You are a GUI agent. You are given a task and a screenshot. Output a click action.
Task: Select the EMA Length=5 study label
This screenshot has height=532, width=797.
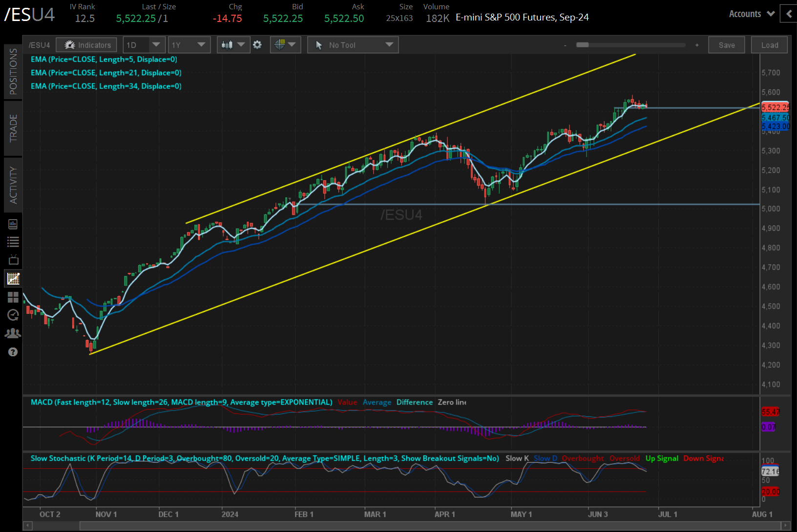click(x=104, y=59)
